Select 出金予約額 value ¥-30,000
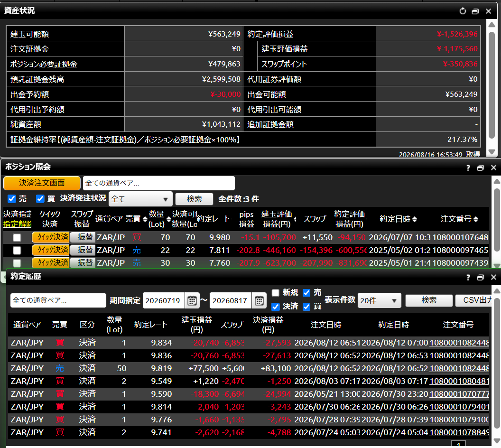 225,94
